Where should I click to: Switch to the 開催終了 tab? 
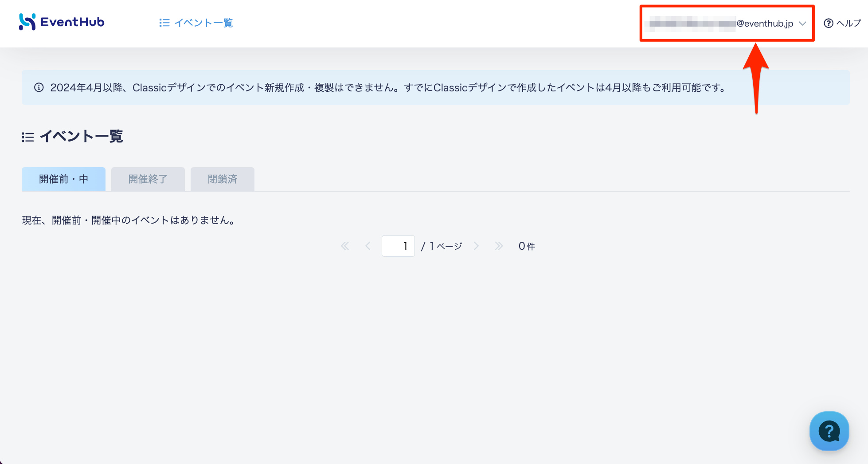(148, 179)
